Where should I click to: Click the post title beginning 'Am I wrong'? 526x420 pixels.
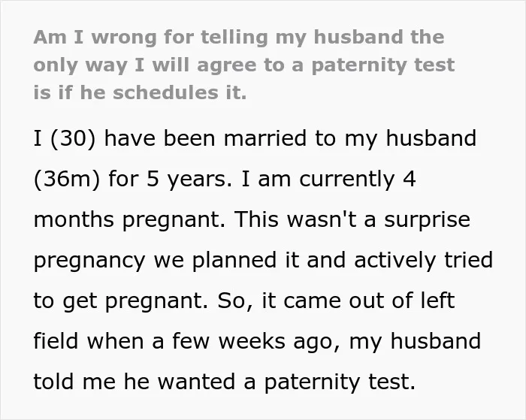click(x=244, y=65)
